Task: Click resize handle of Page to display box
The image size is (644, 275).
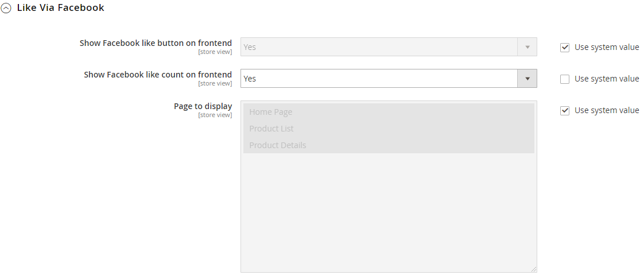Action: pos(534,269)
